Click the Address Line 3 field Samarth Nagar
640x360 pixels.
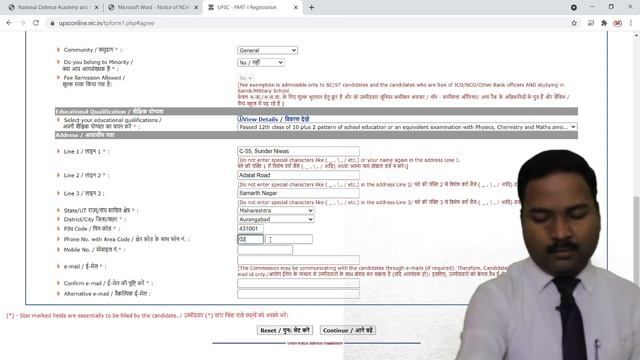298,193
